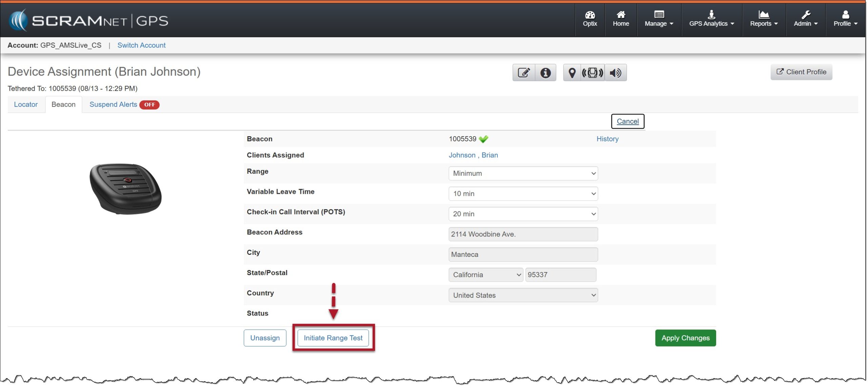Go to Home via house icon
This screenshot has height=388, width=868.
click(620, 19)
